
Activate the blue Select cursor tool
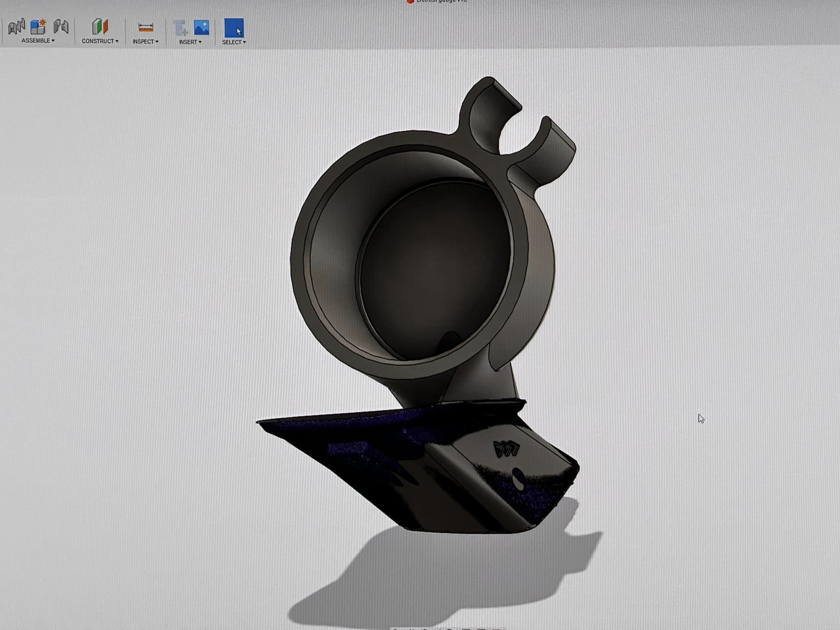click(234, 28)
